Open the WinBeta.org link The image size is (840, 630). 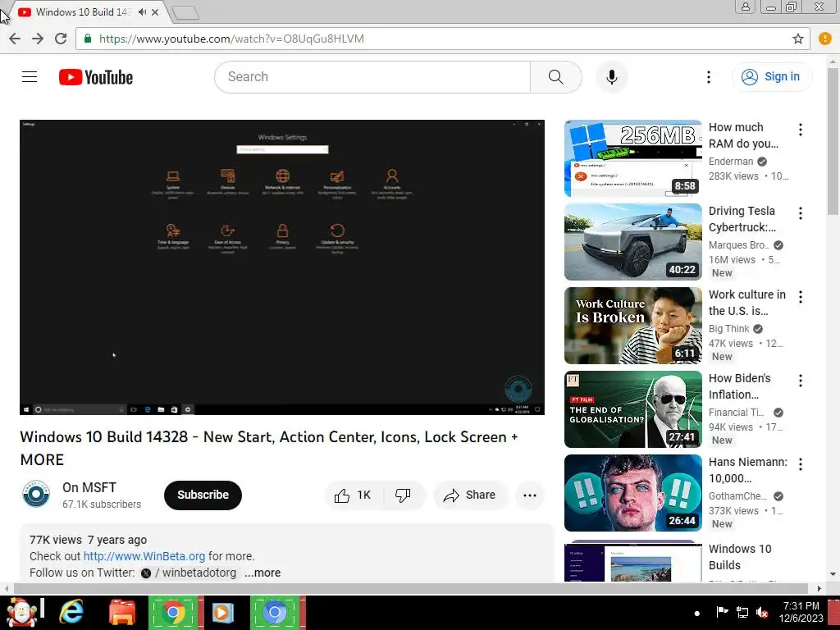tap(144, 556)
